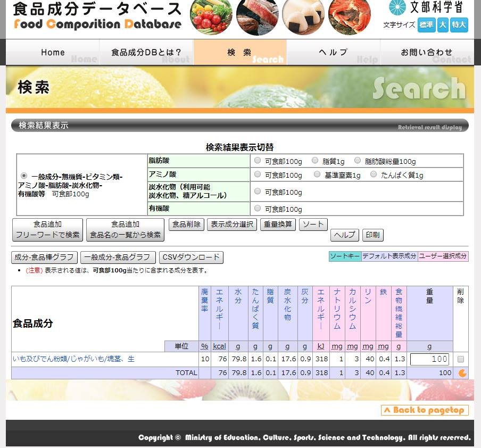Open the お問い合わせ contact tab
Image resolution: width=481 pixels, height=448 pixels.
(x=427, y=52)
